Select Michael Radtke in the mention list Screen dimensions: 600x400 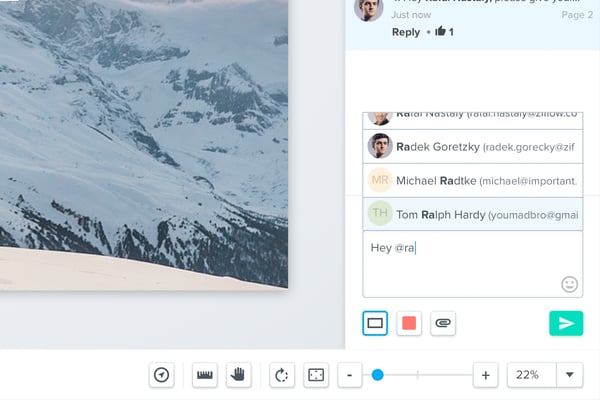tap(472, 180)
